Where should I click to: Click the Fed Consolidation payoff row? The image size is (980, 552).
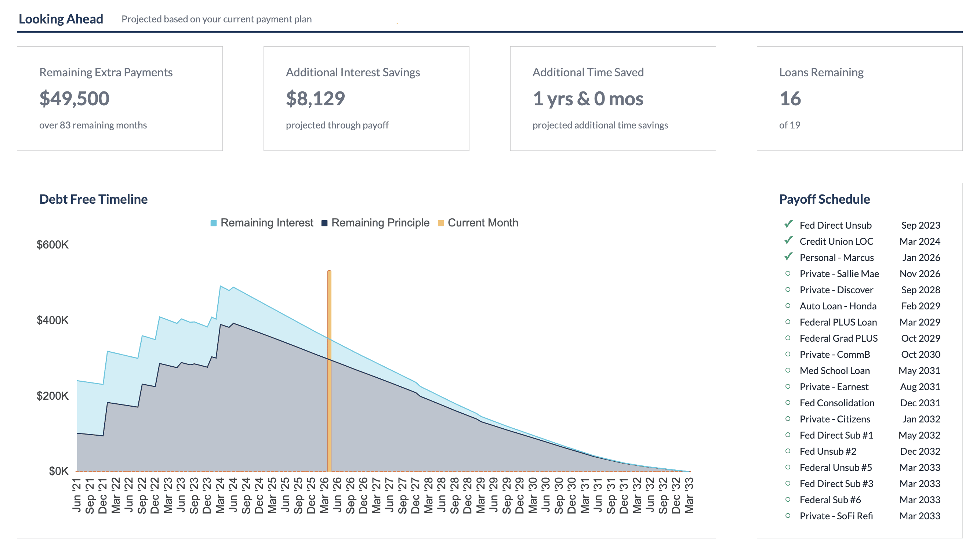click(x=836, y=403)
